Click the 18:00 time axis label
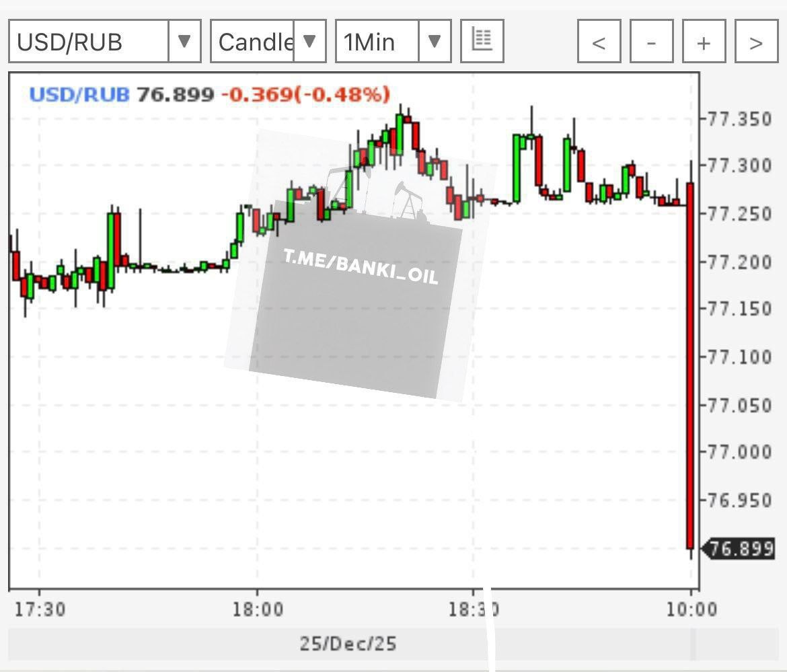787x672 pixels. click(x=258, y=609)
